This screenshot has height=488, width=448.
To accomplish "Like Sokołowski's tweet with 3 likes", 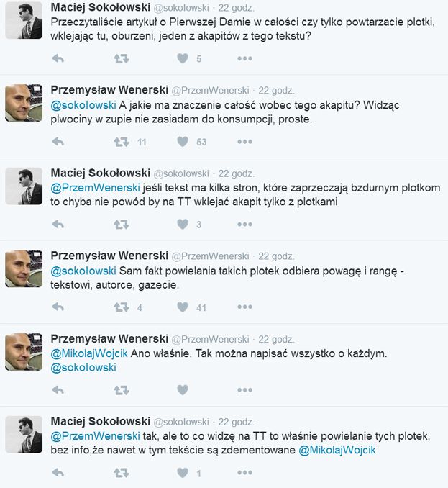I will click(x=183, y=224).
